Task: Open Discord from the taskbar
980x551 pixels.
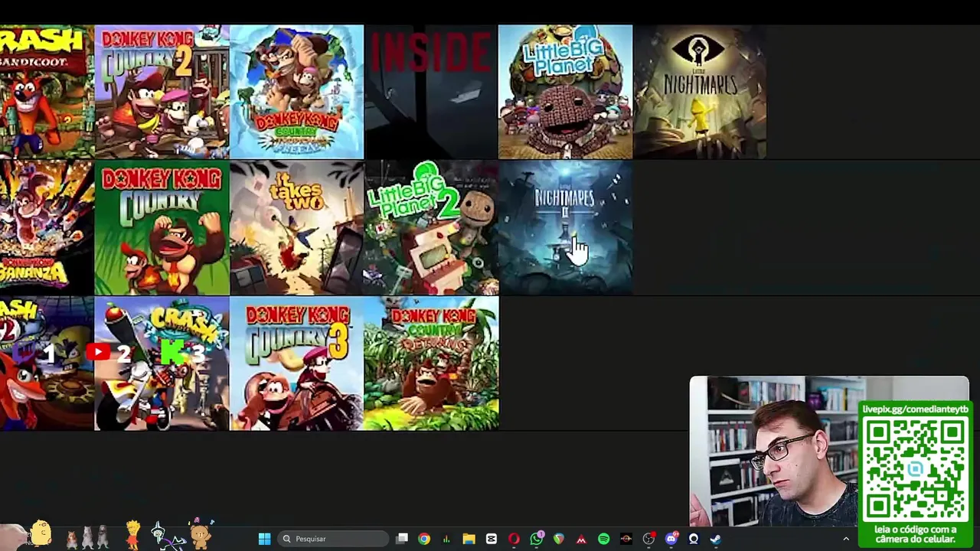Action: coord(671,539)
